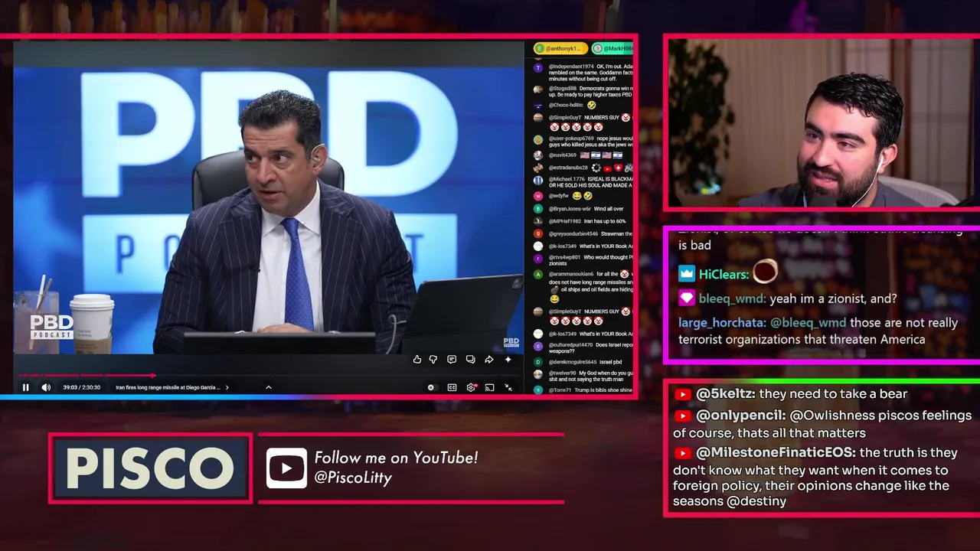The width and height of the screenshot is (980, 551).
Task: Click bleeq_wmd username in Twitch chat
Action: click(731, 298)
